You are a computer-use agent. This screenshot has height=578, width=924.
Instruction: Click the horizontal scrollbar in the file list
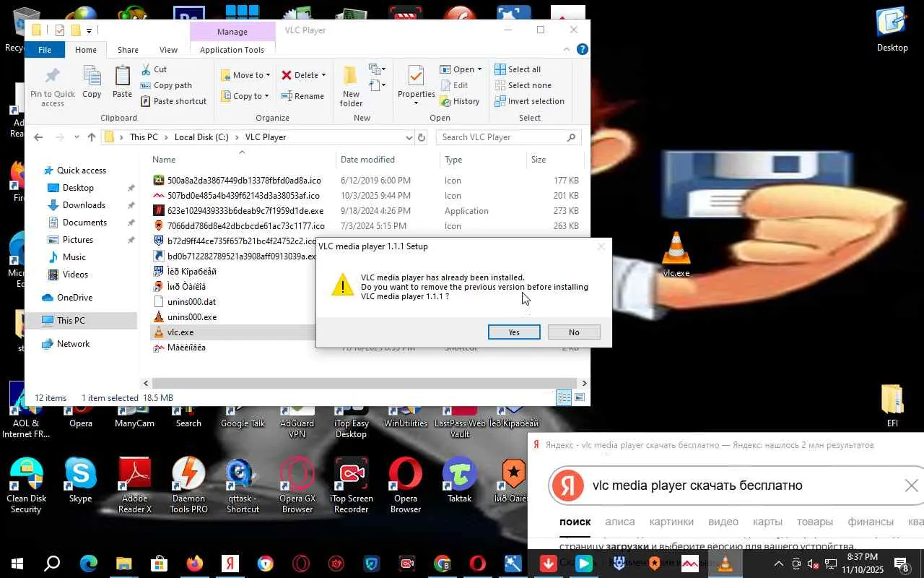364,383
